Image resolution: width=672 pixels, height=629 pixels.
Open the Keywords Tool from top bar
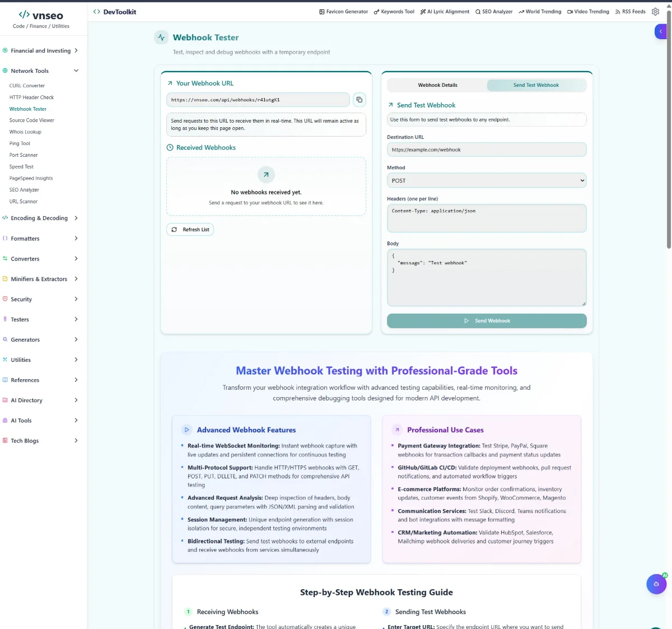394,11
